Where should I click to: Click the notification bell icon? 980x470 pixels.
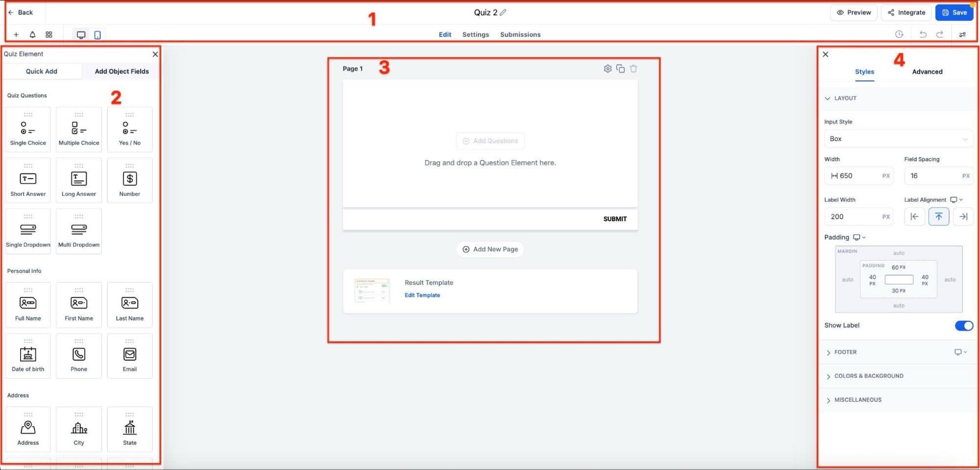[32, 34]
